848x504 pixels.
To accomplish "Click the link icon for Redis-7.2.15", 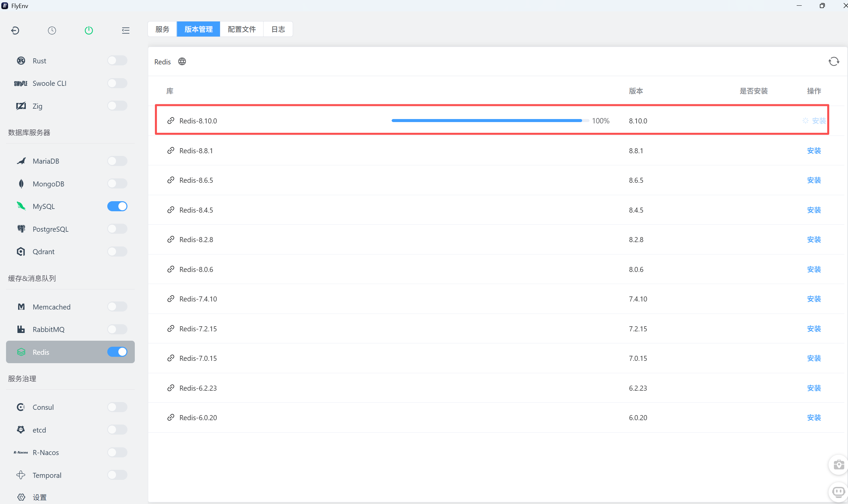I will 171,329.
